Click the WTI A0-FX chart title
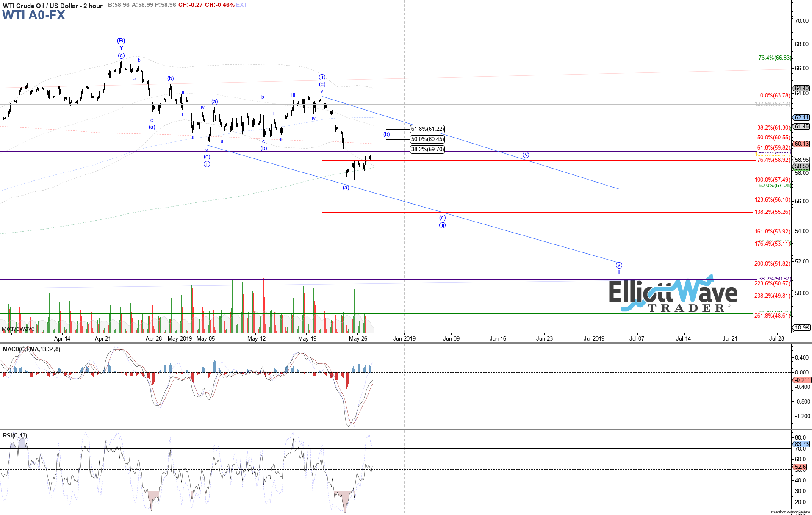Viewport: 812px width, 515px height. click(34, 16)
